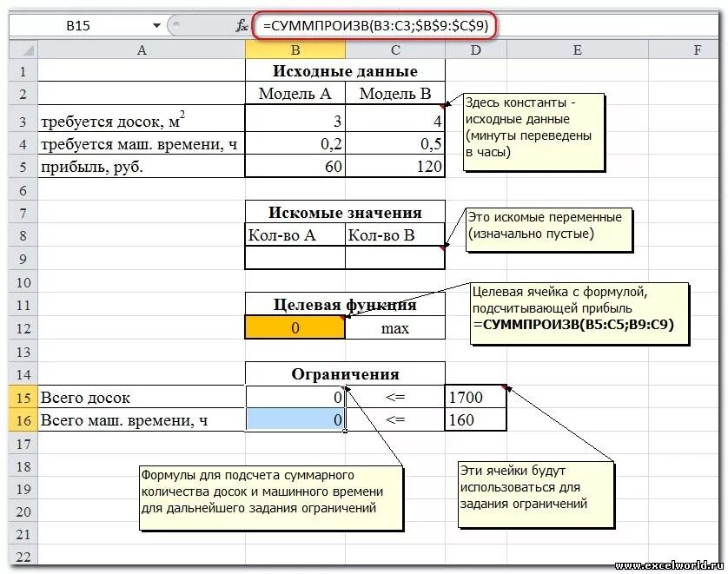The height and width of the screenshot is (574, 728).
Task: Select column F header
Action: pos(683,49)
